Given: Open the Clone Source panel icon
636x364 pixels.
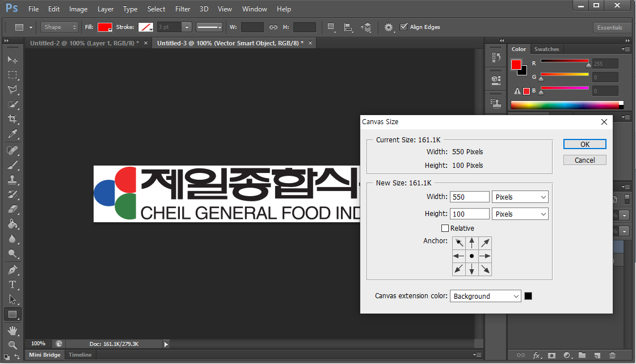Looking at the screenshot, I should (x=496, y=104).
